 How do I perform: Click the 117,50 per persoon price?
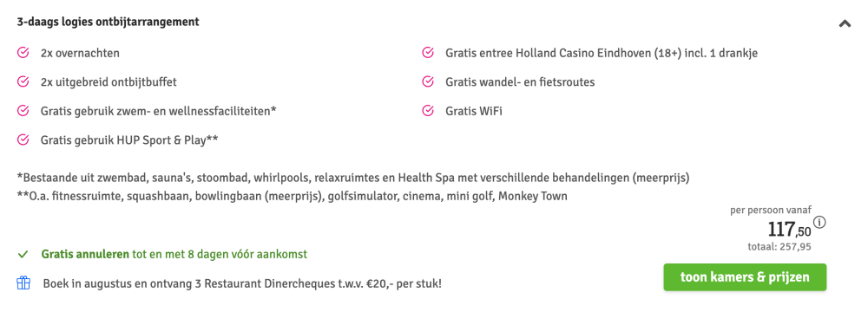[790, 229]
